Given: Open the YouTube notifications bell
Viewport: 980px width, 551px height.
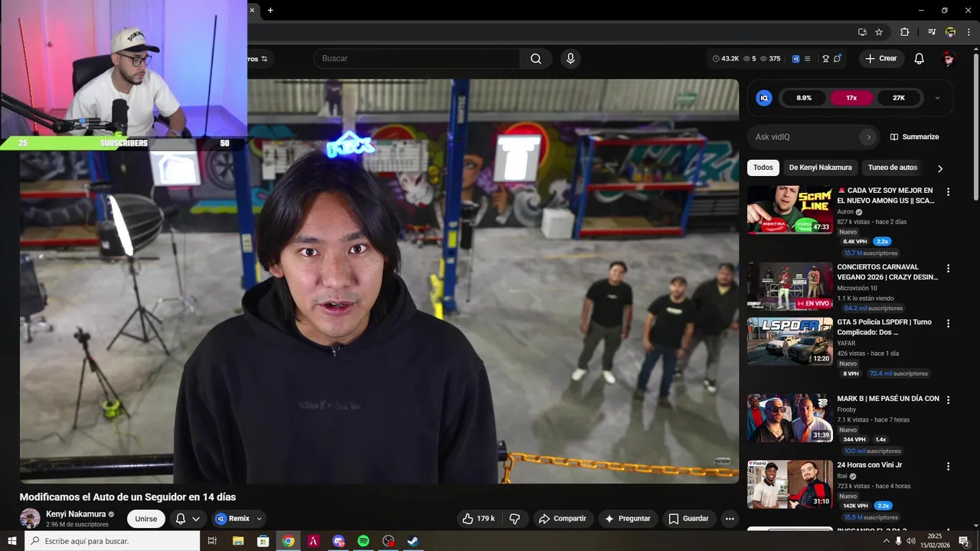Looking at the screenshot, I should click(x=920, y=59).
